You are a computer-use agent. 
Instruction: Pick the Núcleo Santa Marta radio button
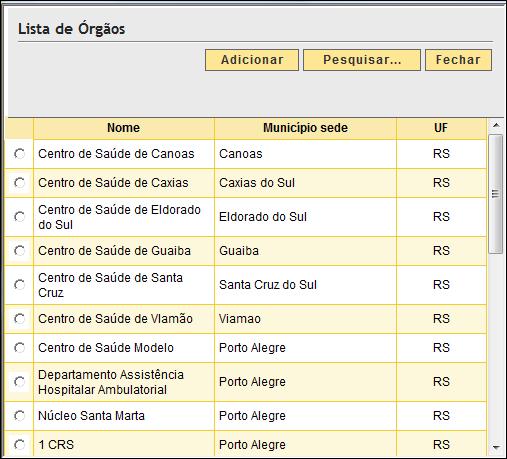pos(20,416)
